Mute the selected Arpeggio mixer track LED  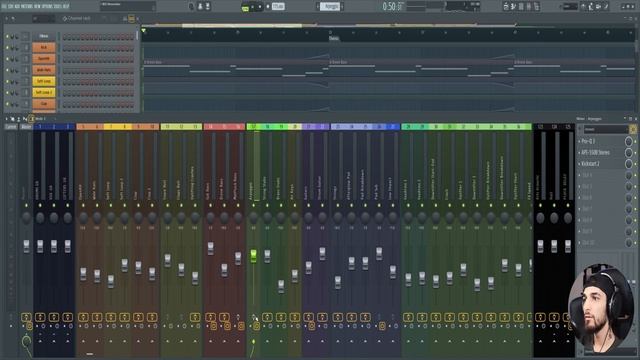[253, 205]
